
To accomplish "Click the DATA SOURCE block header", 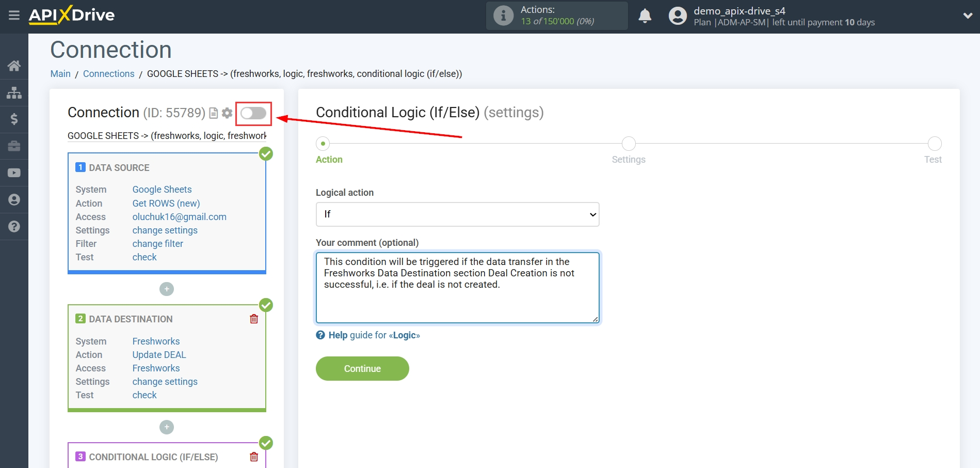I will 119,168.
